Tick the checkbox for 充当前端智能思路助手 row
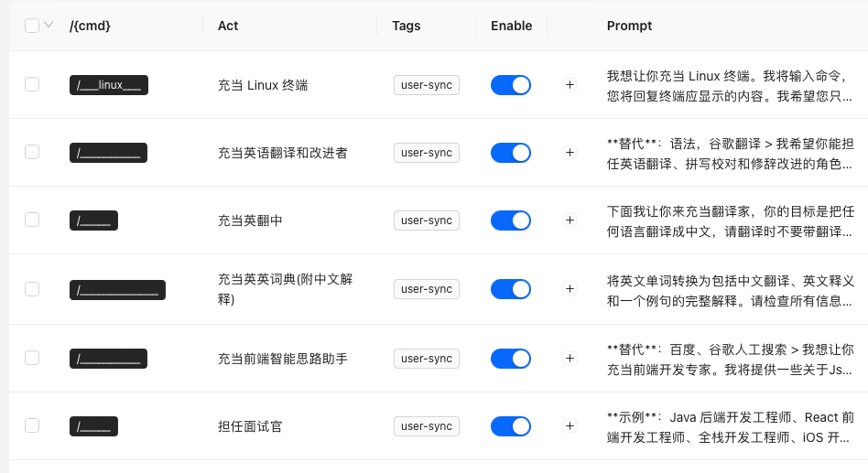This screenshot has height=473, width=868. coord(32,358)
